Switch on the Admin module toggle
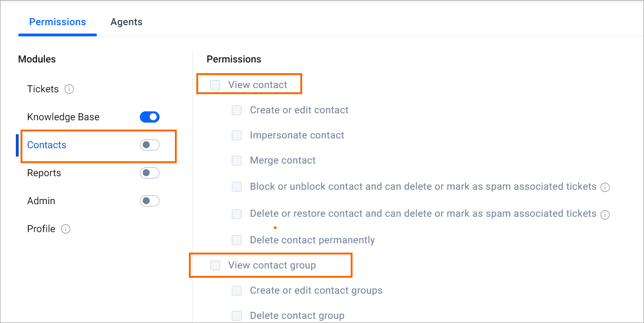The width and height of the screenshot is (644, 323). click(150, 201)
